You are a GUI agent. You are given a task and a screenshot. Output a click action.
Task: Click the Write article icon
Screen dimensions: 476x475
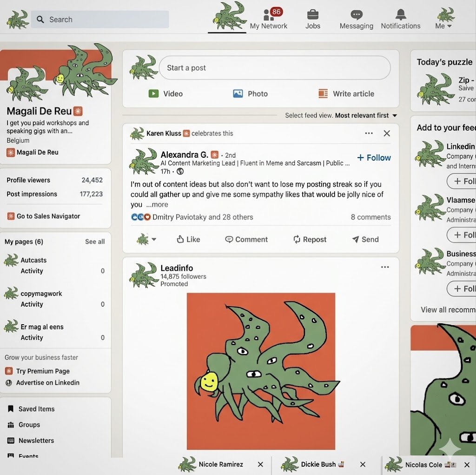pos(323,94)
